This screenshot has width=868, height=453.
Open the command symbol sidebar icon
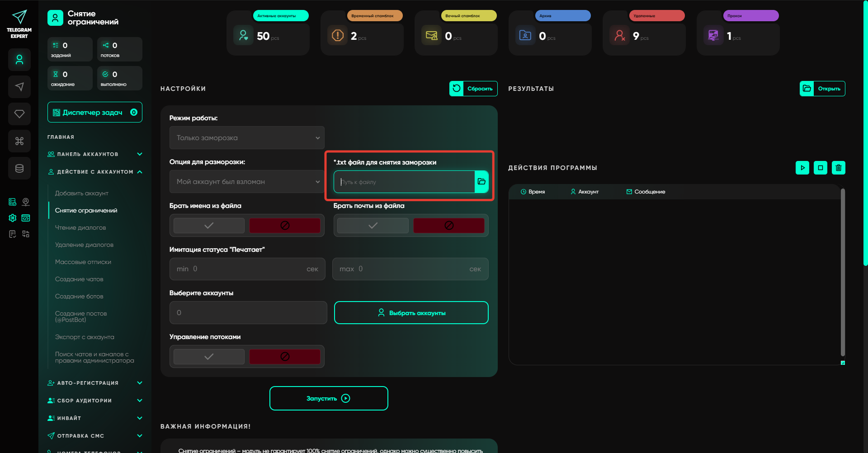tap(19, 141)
